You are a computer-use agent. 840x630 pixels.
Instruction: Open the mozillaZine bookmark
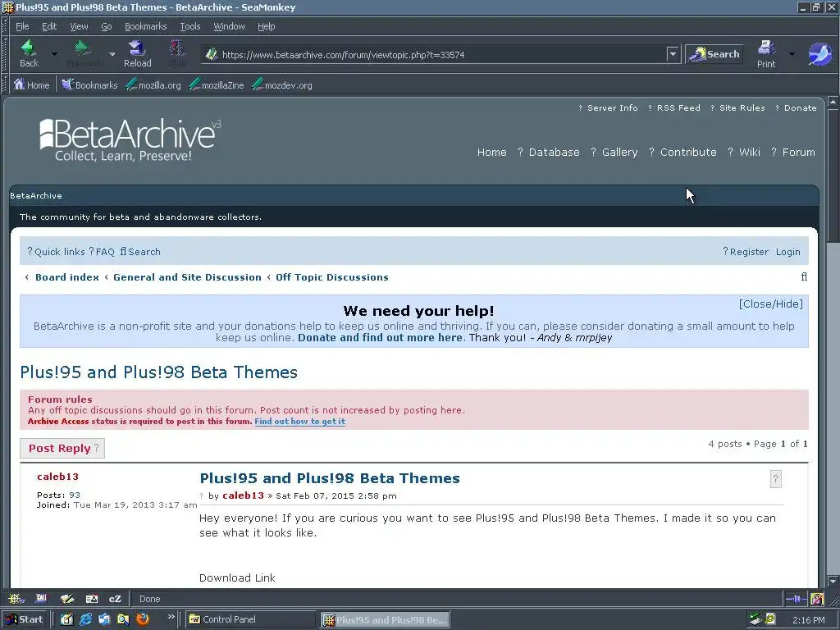217,84
